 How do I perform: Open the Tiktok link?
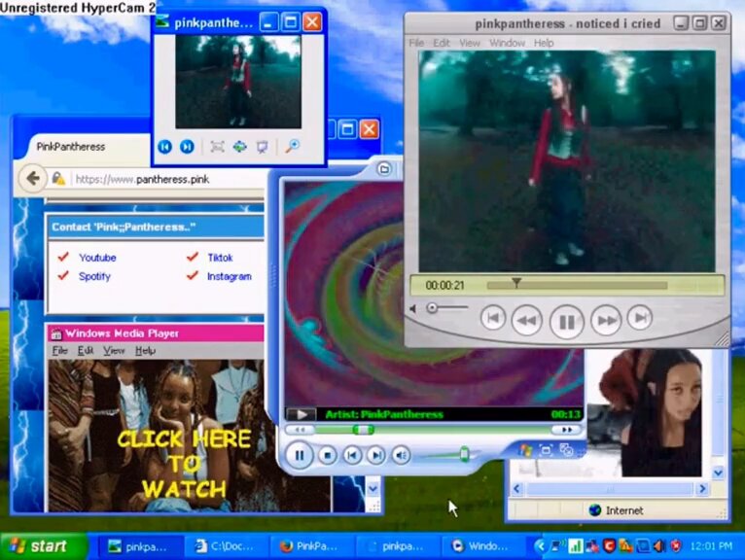(220, 258)
